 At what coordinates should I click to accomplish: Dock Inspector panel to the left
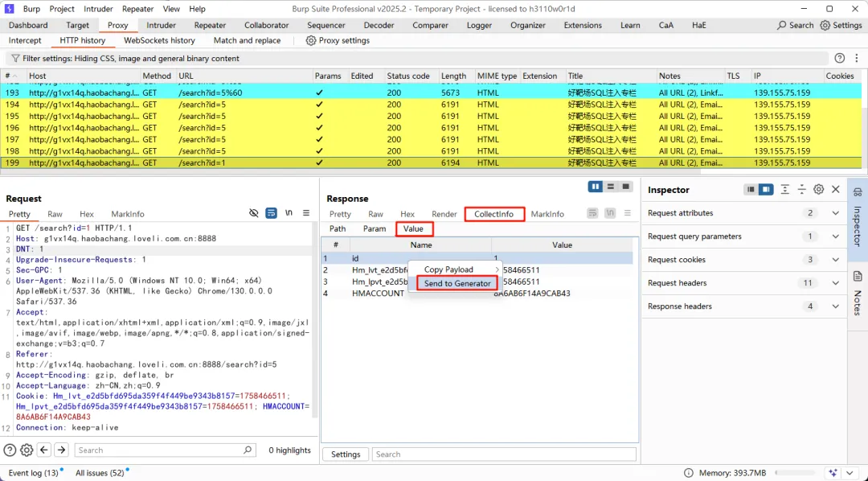(751, 190)
